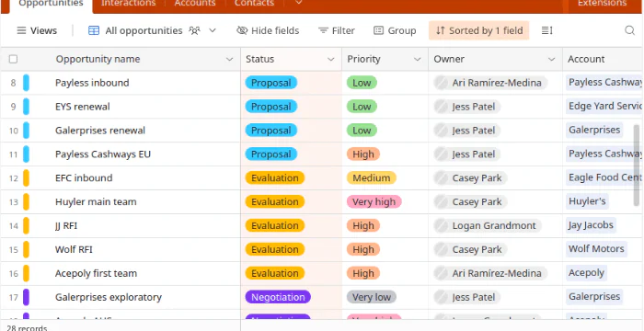The image size is (644, 331).
Task: Click Casey Park avatar in EFC inbound row
Action: click(x=441, y=178)
